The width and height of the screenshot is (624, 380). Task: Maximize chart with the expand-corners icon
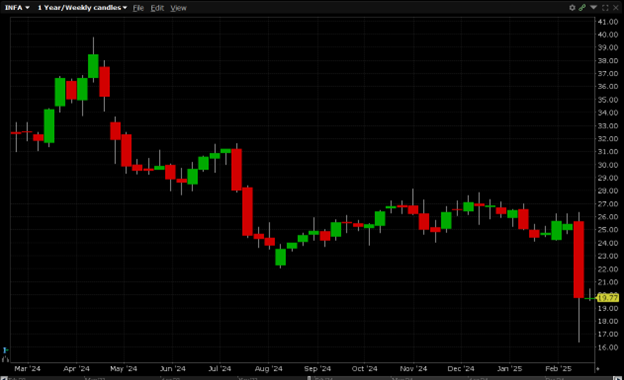605,8
